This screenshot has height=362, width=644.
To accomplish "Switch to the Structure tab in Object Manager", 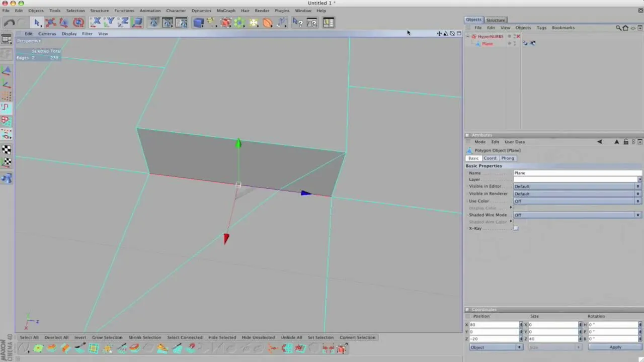I will [495, 20].
